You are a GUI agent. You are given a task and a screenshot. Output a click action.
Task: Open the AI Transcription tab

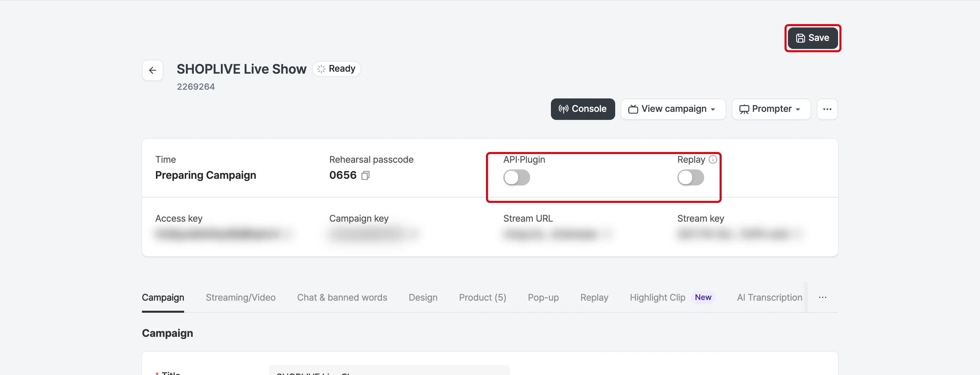coord(769,297)
